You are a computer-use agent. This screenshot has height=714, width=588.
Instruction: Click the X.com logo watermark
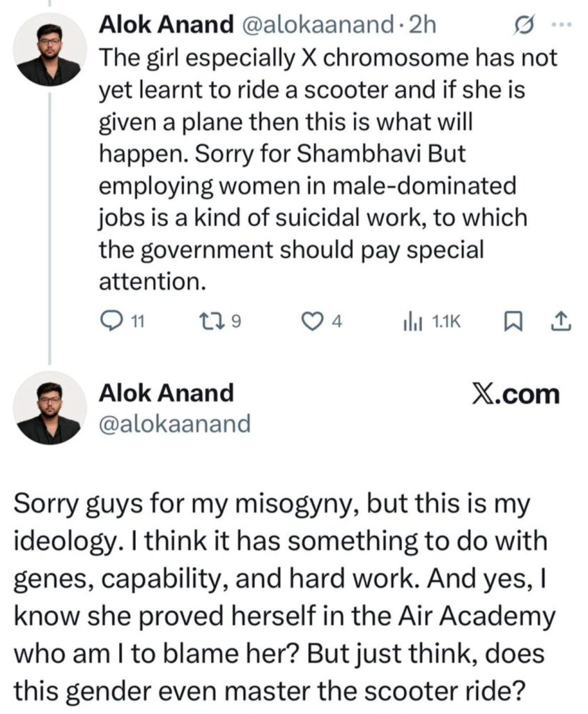click(x=516, y=394)
